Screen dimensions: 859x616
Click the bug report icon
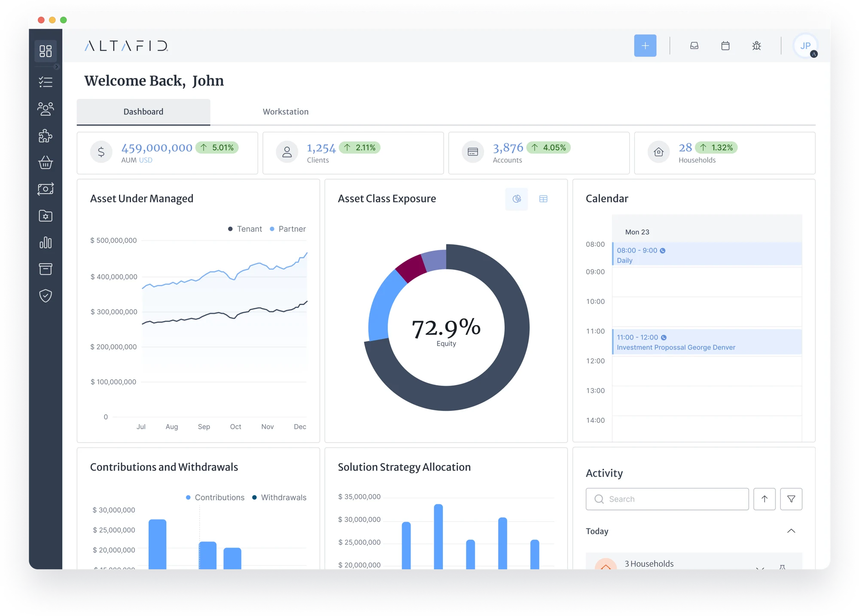click(756, 46)
